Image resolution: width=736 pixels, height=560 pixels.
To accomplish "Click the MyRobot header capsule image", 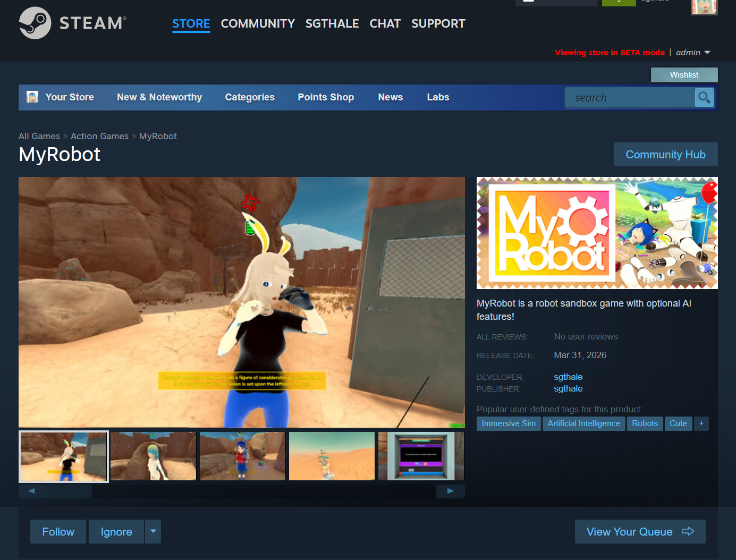I will [x=597, y=233].
